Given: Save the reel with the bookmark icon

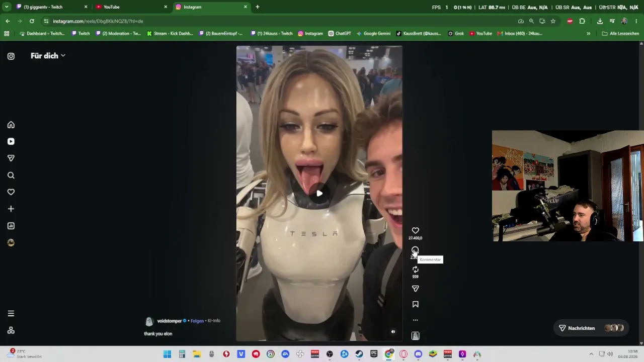Looking at the screenshot, I should pos(415,304).
